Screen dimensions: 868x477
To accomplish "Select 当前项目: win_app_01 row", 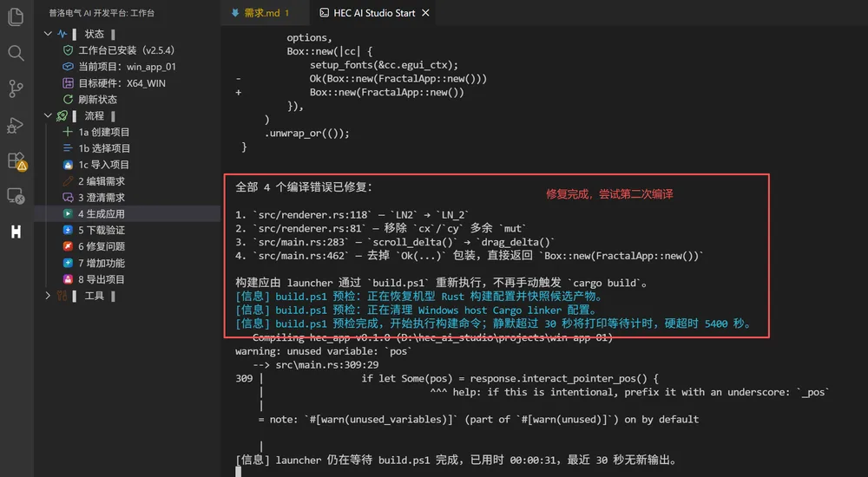I will click(x=128, y=67).
